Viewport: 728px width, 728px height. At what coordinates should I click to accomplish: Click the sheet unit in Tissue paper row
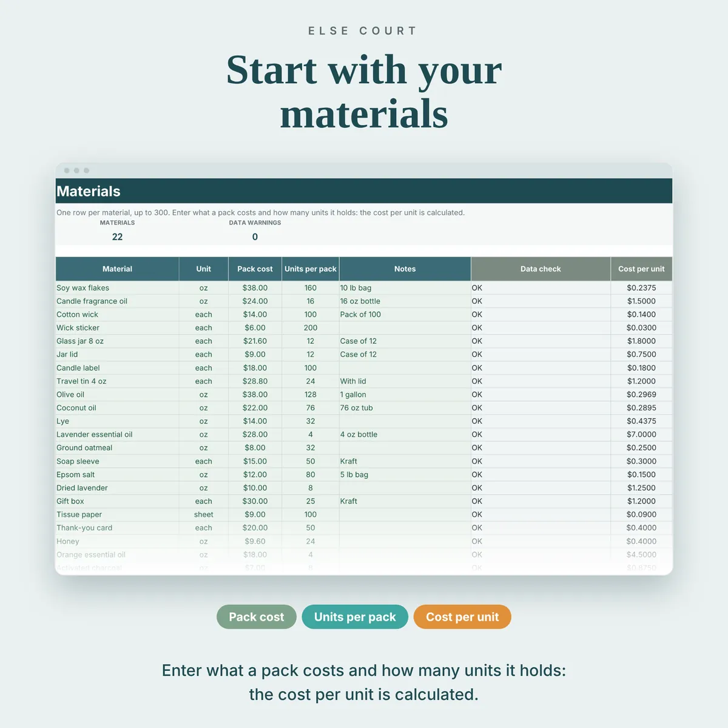point(203,514)
